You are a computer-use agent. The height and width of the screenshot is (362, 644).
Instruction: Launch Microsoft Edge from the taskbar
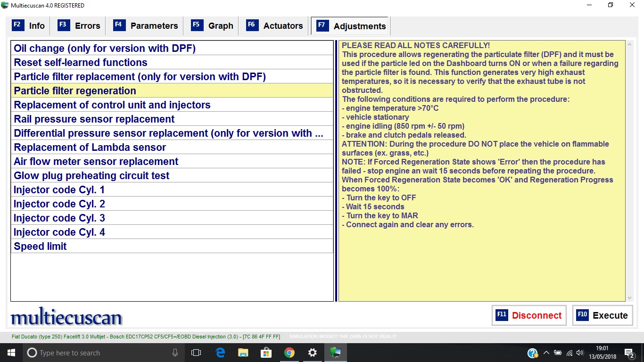pyautogui.click(x=220, y=353)
